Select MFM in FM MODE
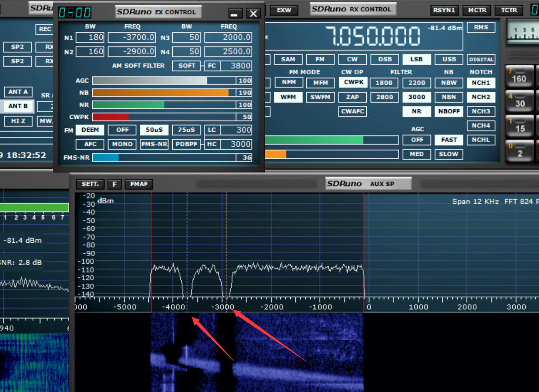The height and width of the screenshot is (392, 539). (320, 83)
